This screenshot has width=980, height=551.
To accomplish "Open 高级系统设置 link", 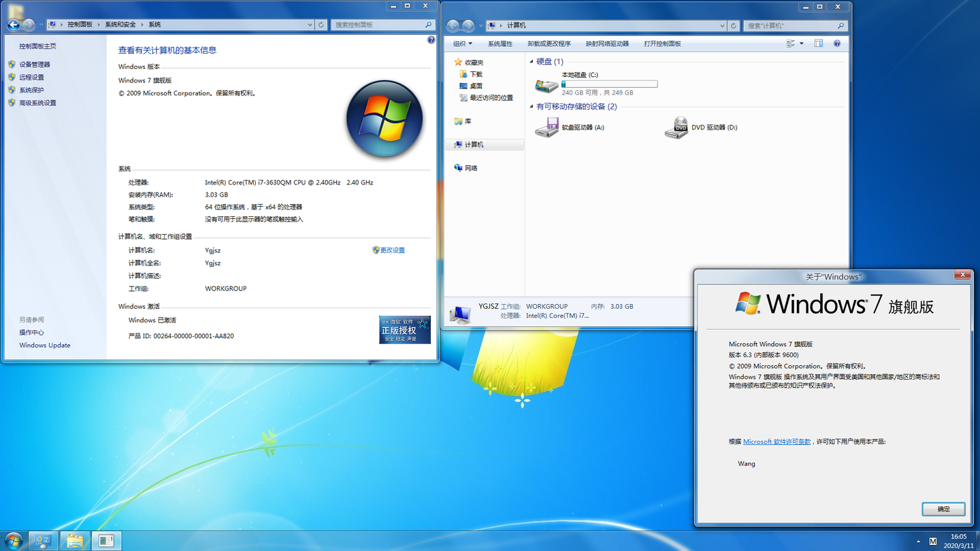I will coord(37,103).
